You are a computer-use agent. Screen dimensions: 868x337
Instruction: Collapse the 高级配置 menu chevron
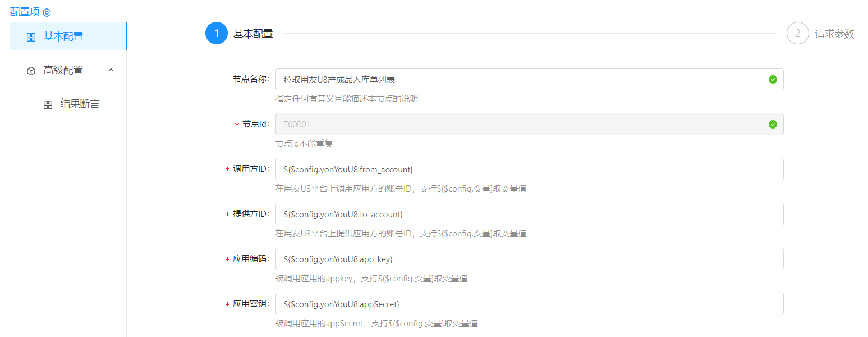[x=111, y=70]
